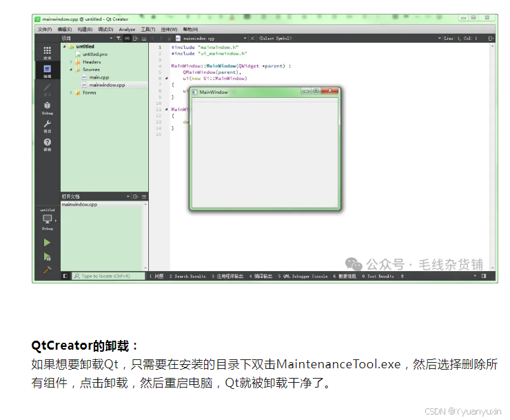The image size is (510, 420).
Task: Open the 文件(F) menu
Action: point(45,29)
